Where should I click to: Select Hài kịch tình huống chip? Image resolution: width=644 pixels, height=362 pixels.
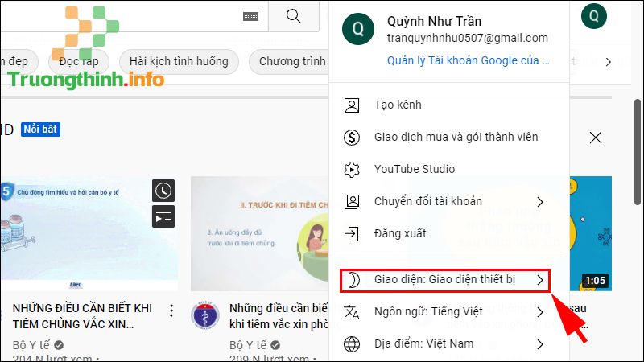pyautogui.click(x=179, y=62)
